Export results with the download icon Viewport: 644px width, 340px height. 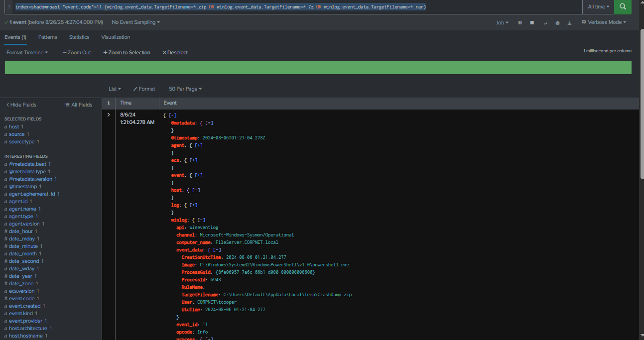(569, 23)
